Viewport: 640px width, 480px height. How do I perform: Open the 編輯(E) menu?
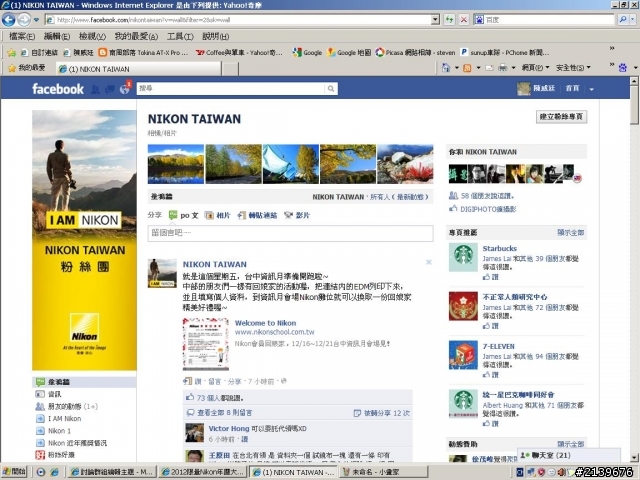pyautogui.click(x=57, y=36)
